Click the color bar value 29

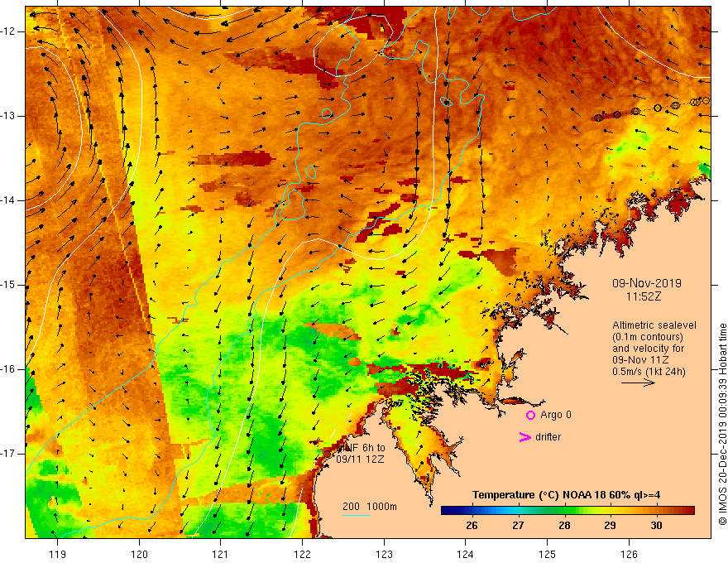coord(610,526)
